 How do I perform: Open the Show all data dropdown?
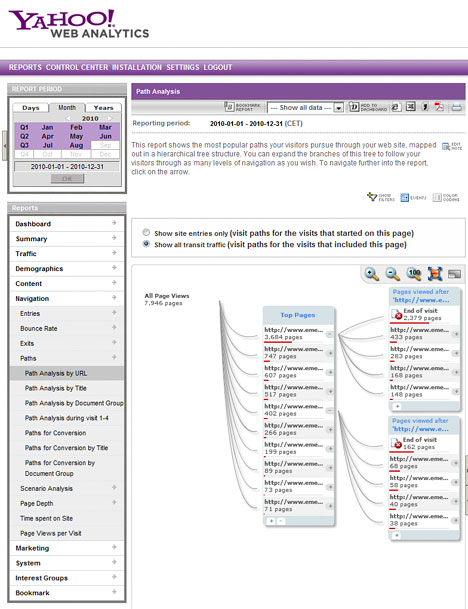(305, 108)
